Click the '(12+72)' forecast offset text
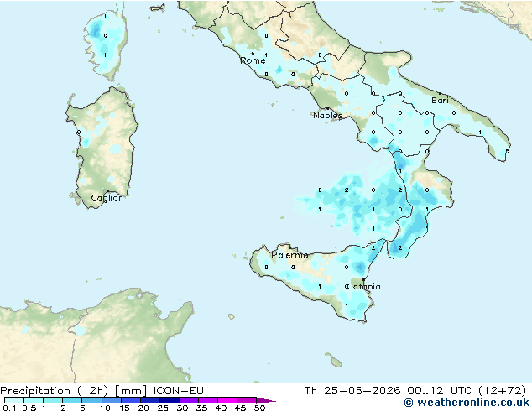The image size is (532, 411). (x=503, y=391)
